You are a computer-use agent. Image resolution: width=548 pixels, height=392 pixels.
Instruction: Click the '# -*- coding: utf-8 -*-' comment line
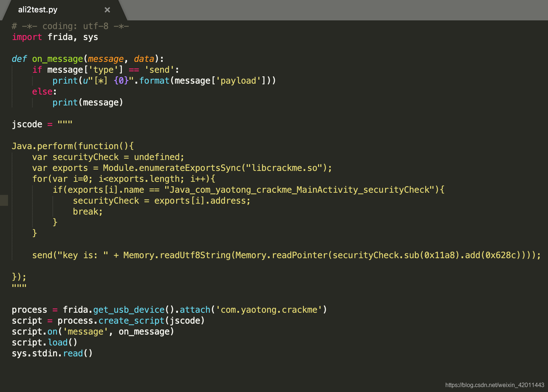pyautogui.click(x=70, y=26)
